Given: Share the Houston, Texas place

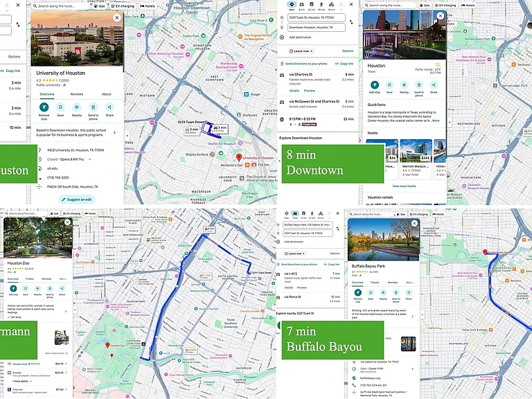Looking at the screenshot, I should [434, 85].
